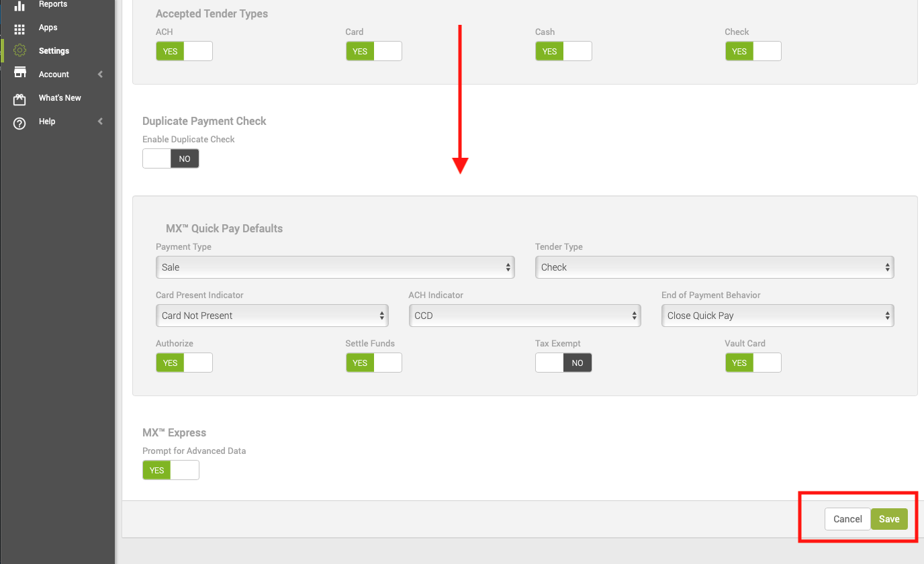
Task: Click the What's New calendar icon
Action: tap(19, 98)
